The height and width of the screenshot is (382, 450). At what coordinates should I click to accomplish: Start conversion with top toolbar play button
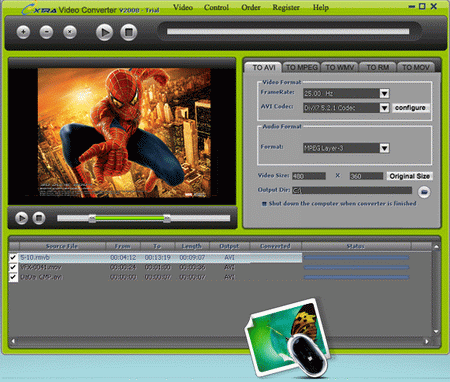point(104,32)
